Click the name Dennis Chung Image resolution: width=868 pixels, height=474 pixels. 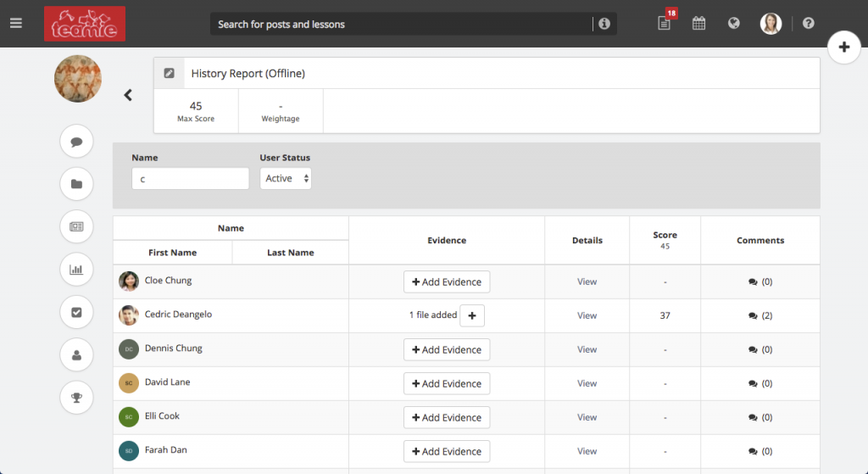173,348
